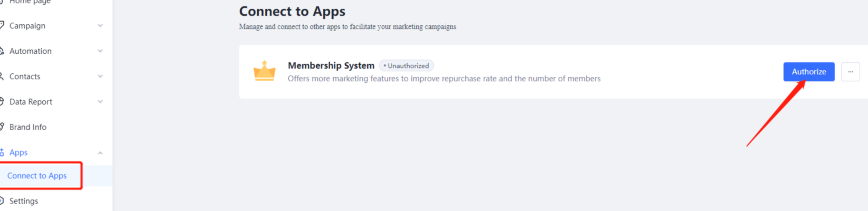Go to Contacts in the sidebar
Screen dimensions: 868x211
(25, 76)
